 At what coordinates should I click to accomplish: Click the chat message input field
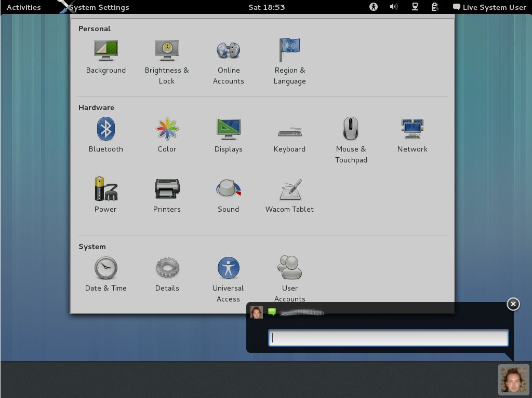[x=388, y=338]
